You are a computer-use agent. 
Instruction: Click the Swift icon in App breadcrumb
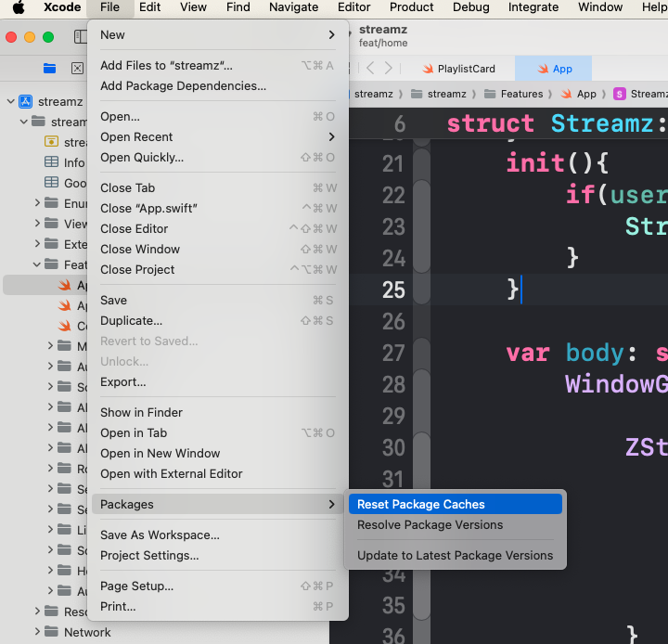pyautogui.click(x=566, y=94)
